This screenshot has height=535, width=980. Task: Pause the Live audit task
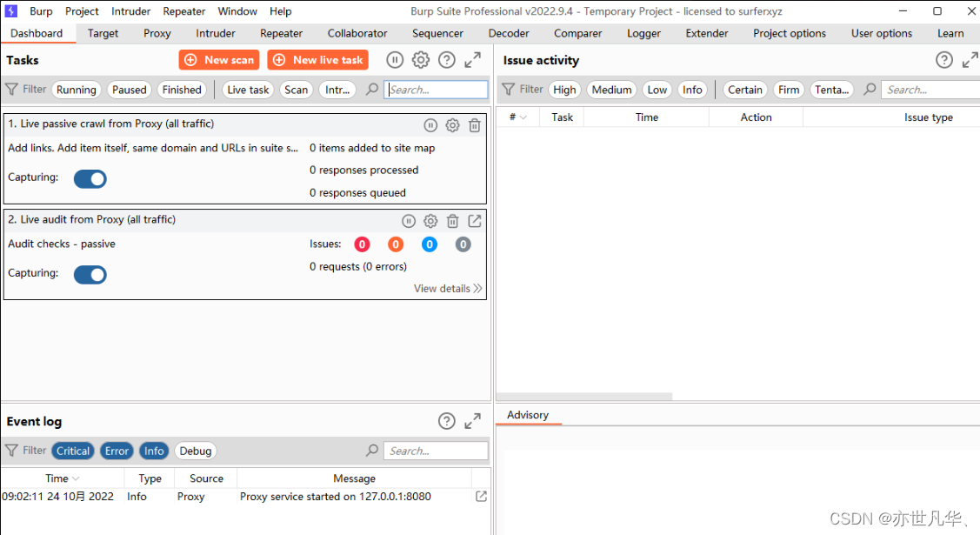point(408,221)
